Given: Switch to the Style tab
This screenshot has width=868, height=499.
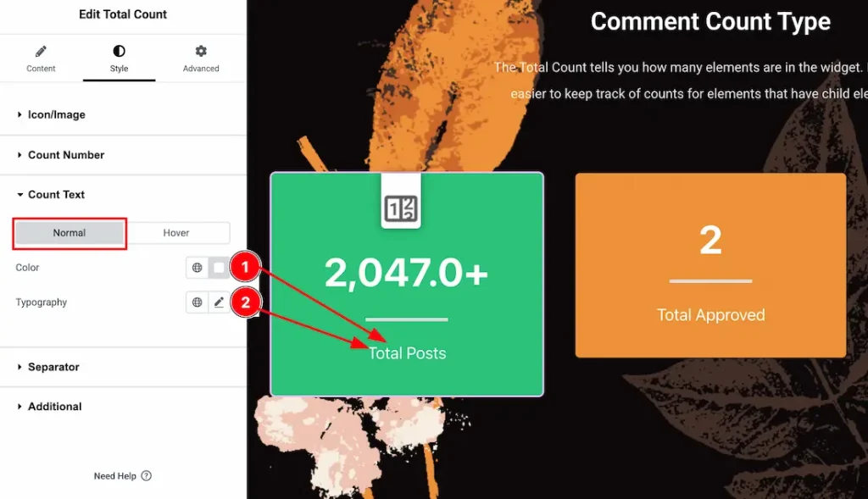Looking at the screenshot, I should click(x=119, y=59).
